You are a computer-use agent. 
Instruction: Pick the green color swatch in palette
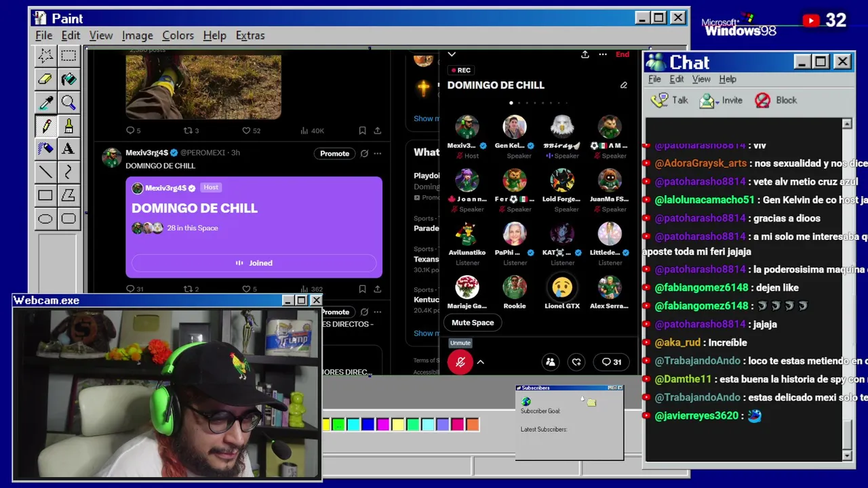pyautogui.click(x=338, y=425)
